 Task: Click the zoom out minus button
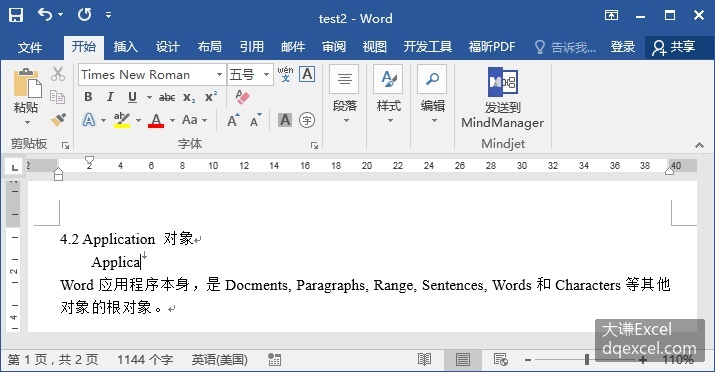528,360
